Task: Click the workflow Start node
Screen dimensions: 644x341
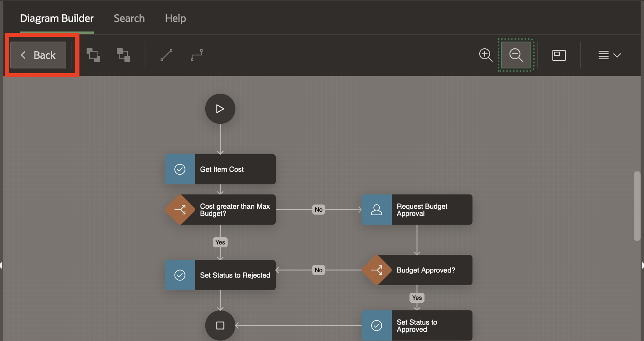Action: pyautogui.click(x=220, y=109)
